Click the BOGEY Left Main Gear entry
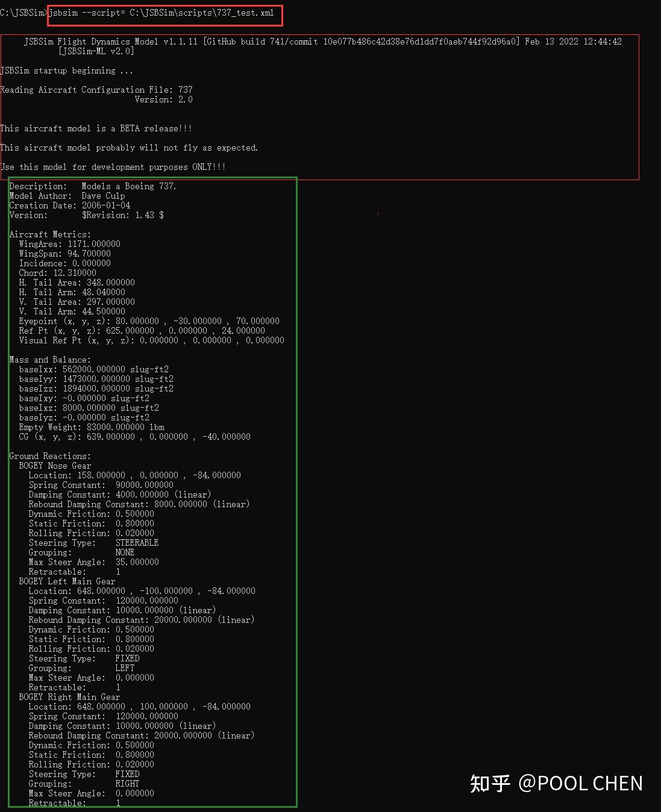 click(67, 581)
